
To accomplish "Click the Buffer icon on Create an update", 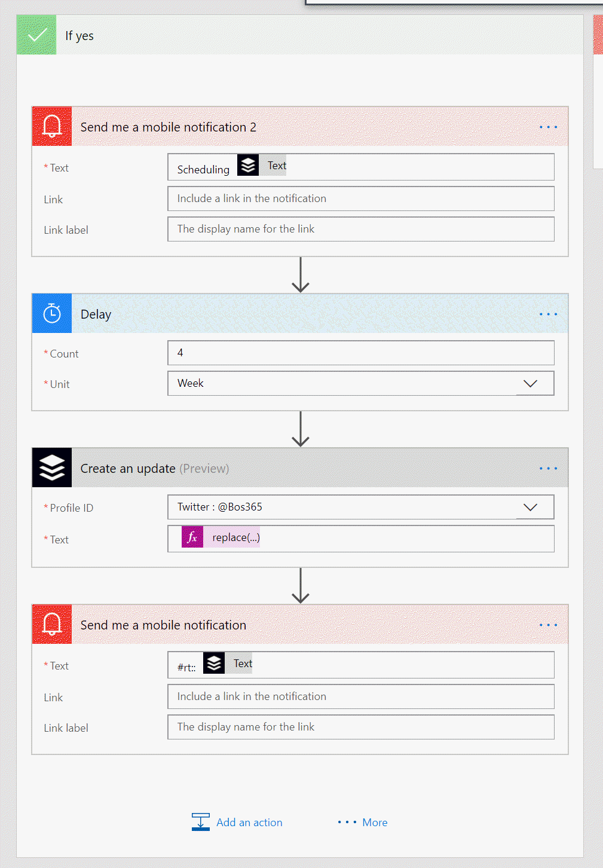I will 52,468.
